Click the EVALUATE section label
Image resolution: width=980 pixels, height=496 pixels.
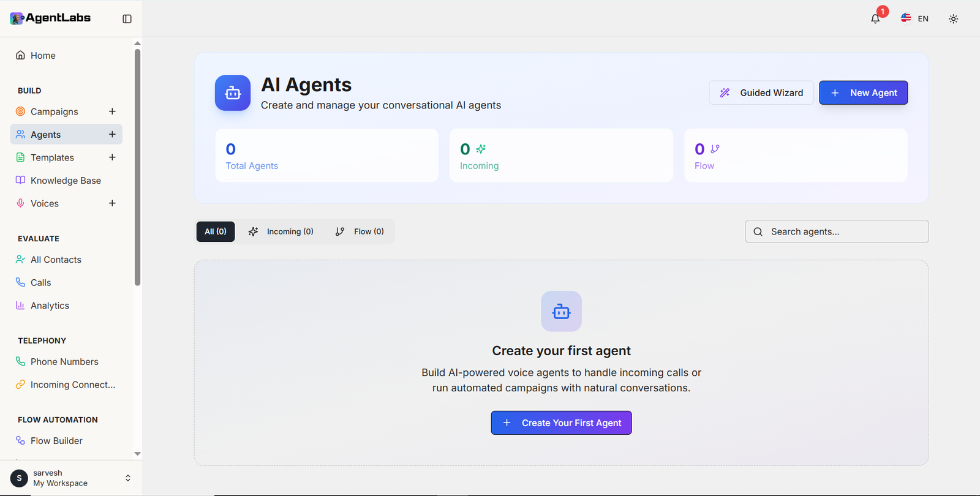39,239
